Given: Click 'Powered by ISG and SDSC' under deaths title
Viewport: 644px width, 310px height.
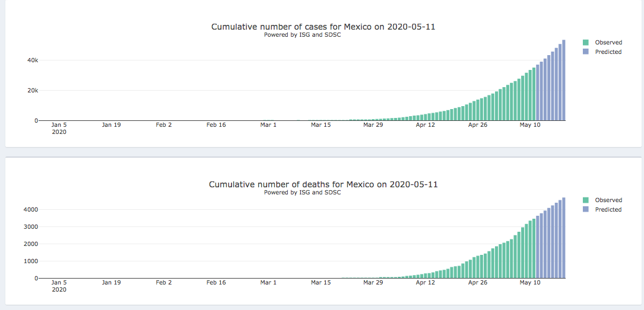Looking at the screenshot, I should tap(302, 193).
